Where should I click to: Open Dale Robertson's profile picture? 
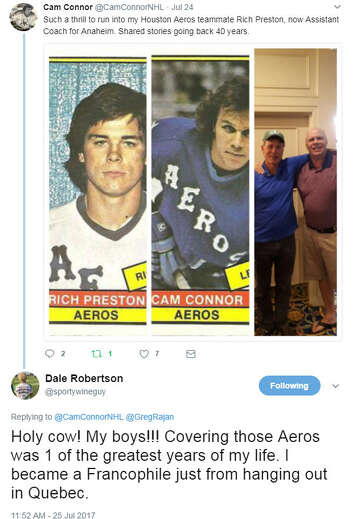point(25,385)
